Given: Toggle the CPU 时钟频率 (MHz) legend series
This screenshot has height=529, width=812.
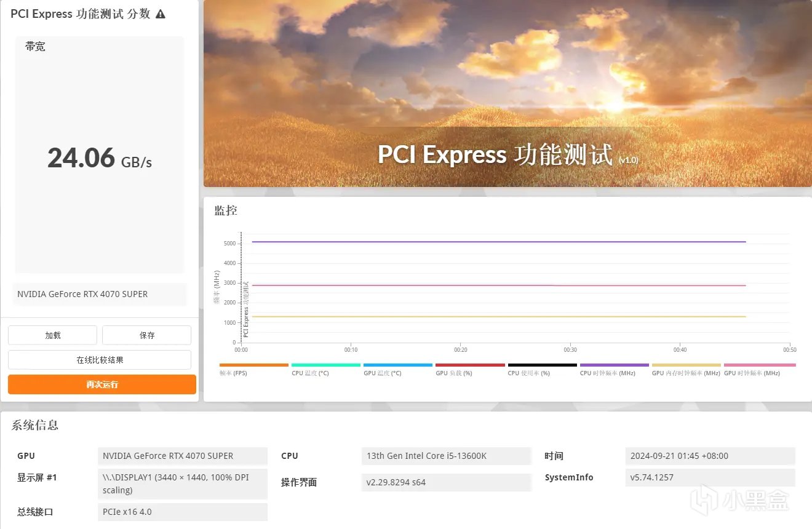Looking at the screenshot, I should (x=614, y=370).
